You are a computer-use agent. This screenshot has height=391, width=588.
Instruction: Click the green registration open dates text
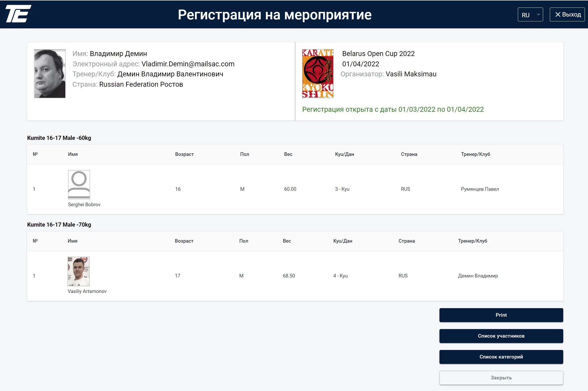pos(393,109)
